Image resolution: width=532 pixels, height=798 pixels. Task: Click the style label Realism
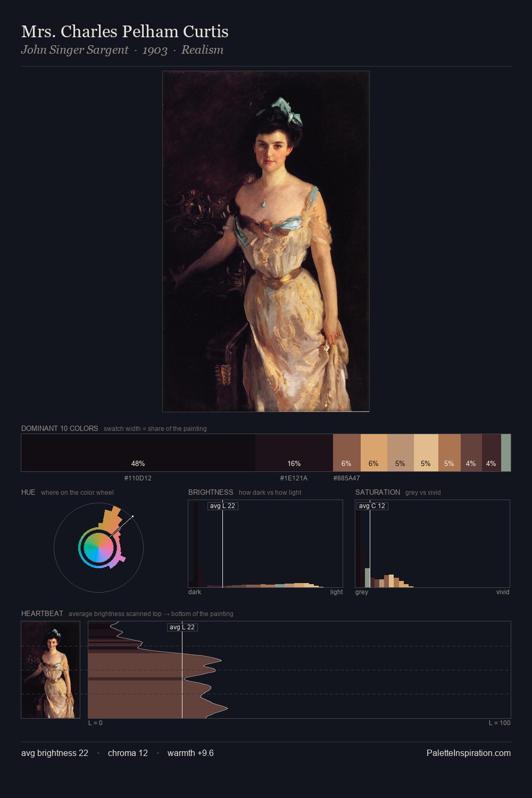(202, 50)
